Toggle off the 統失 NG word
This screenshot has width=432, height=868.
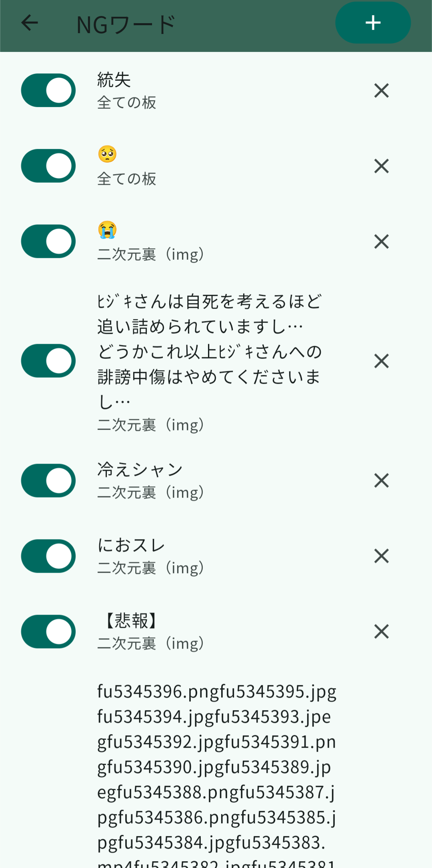[48, 91]
